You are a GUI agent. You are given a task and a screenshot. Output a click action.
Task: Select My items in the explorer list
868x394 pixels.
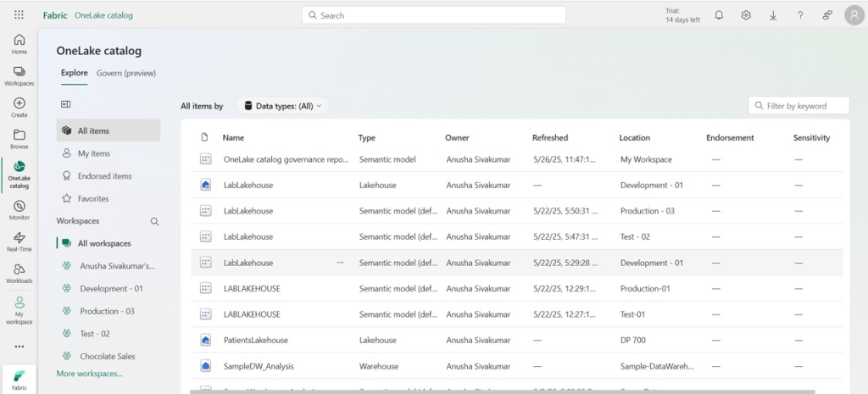[94, 153]
